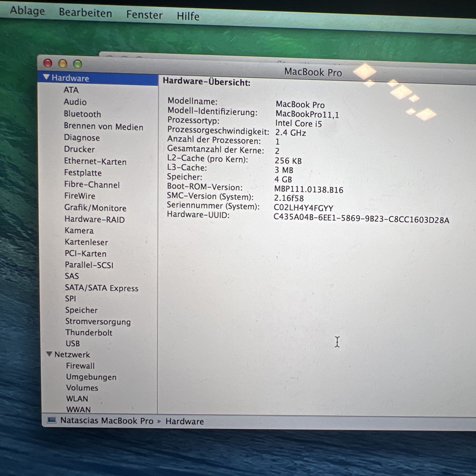Select SAS in the sidebar
This screenshot has height=476, width=476.
click(72, 276)
